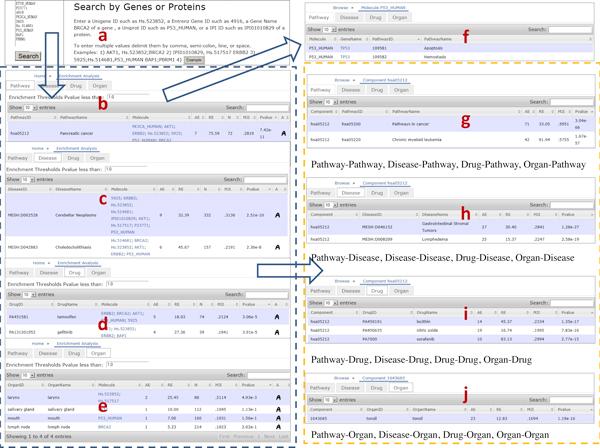This screenshot has height=448, width=600.
Task: Select Disease tab in the Molecule P53_HUMAN panel
Action: [x=349, y=18]
